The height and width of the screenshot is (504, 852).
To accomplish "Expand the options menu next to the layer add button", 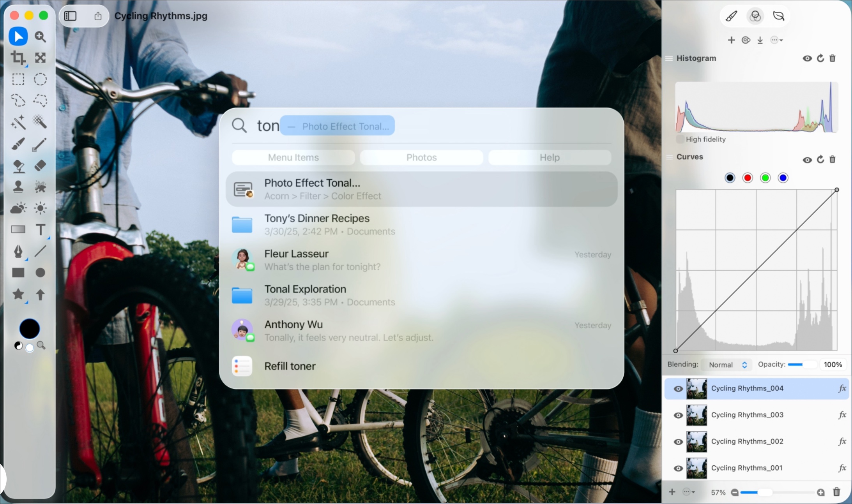I will click(x=687, y=492).
